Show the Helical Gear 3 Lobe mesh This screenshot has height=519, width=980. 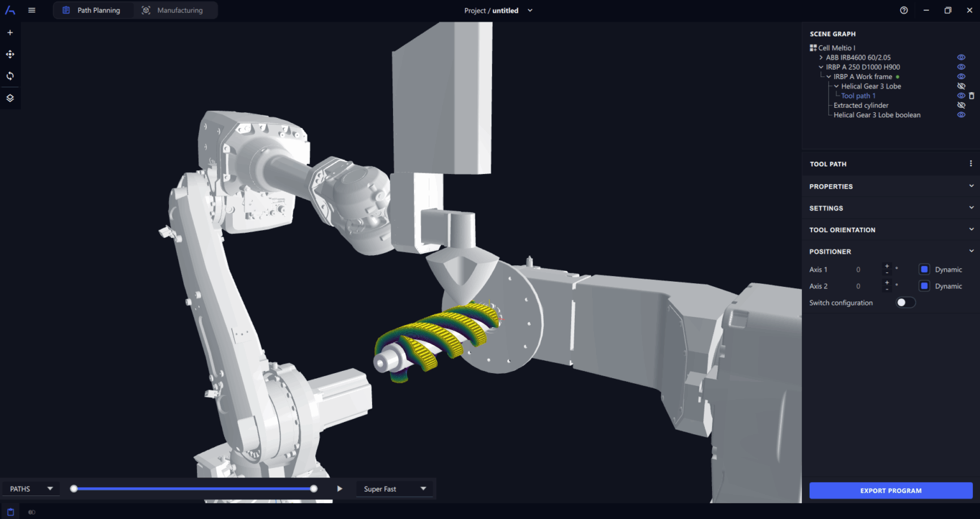coord(961,85)
